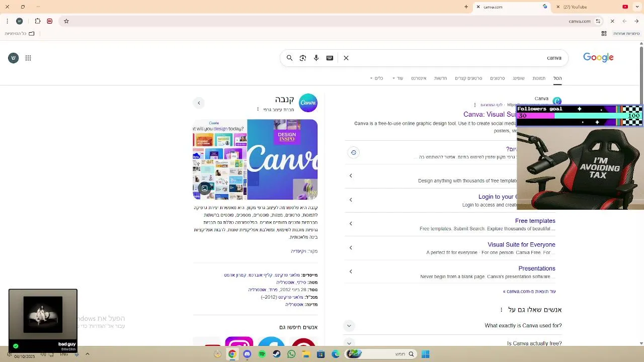
Task: Switch to the סרטונים קצרים tab
Action: pyautogui.click(x=468, y=78)
